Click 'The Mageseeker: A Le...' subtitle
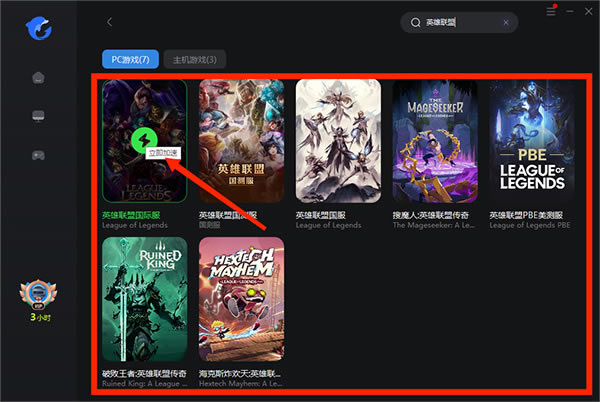 coord(434,225)
